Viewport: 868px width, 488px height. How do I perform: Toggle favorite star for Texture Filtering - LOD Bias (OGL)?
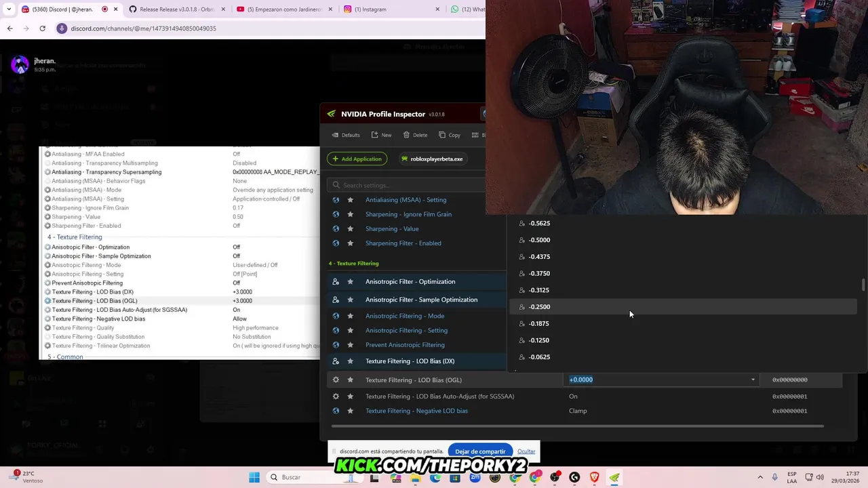point(350,380)
